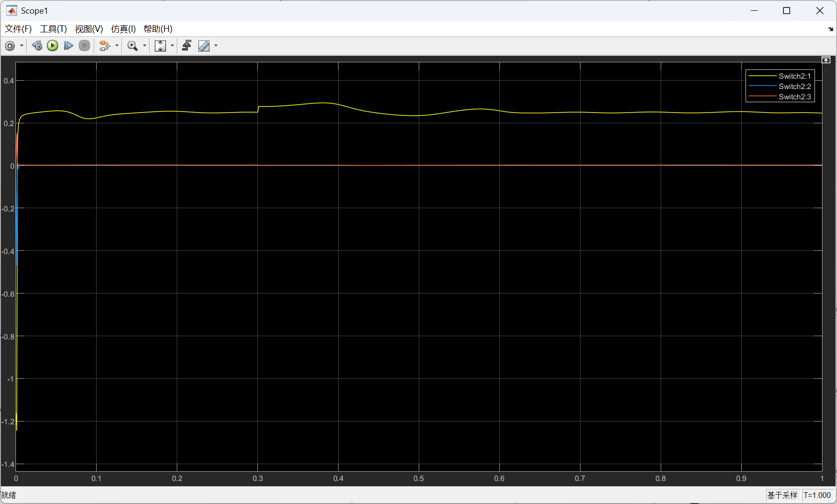Click the 基于采样 status bar label
The image size is (837, 504).
(x=782, y=495)
